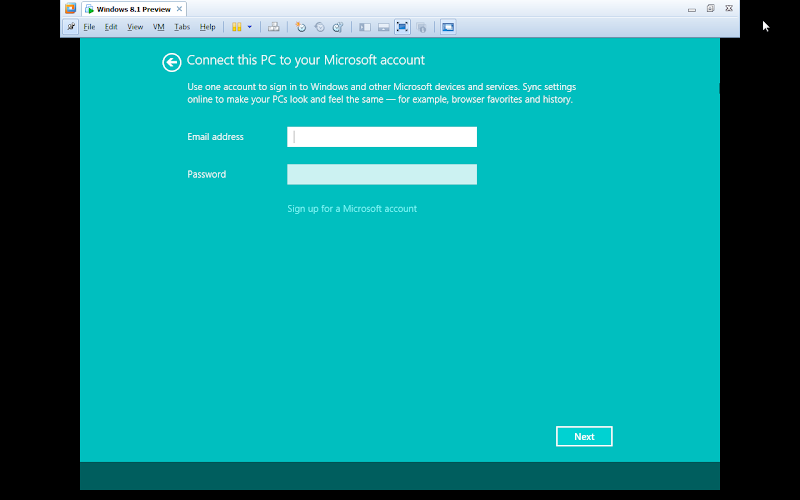The width and height of the screenshot is (800, 500).
Task: Open the VM menu
Action: pos(159,27)
